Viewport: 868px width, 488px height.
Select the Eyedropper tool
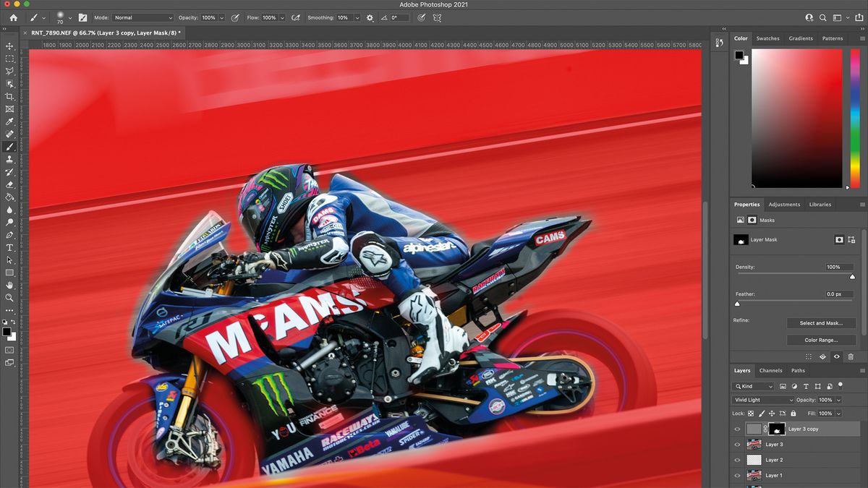[9, 121]
